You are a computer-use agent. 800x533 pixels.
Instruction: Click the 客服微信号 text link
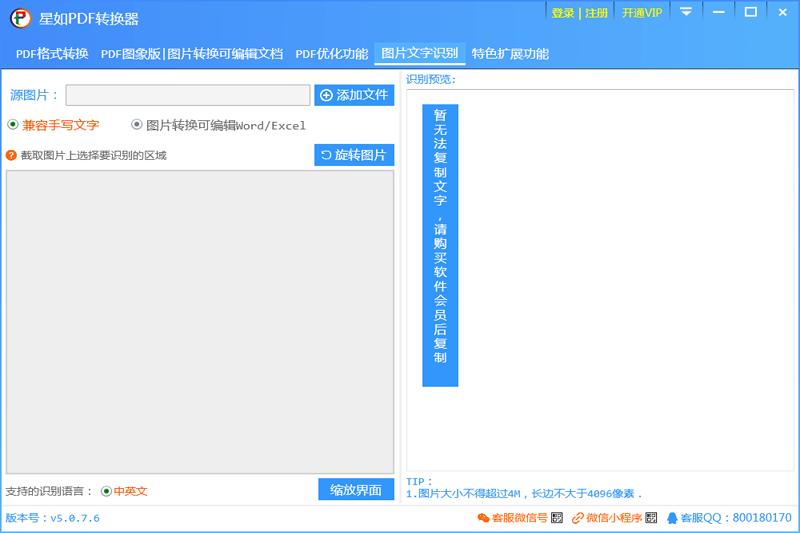coord(519,518)
